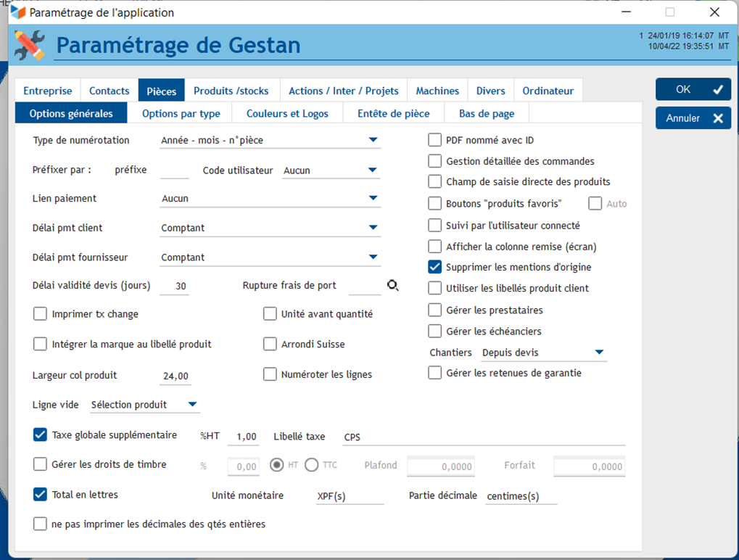Tick the Arrondi Suisse checkbox
Viewport: 739px width, 560px height.
[x=270, y=344]
